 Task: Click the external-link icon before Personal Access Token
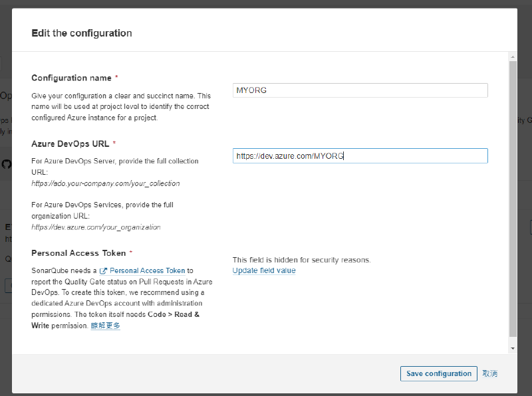pos(103,271)
